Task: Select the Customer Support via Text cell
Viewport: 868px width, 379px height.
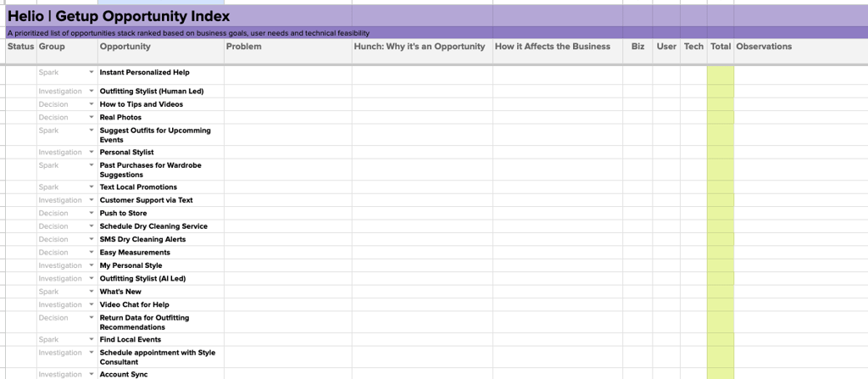Action: [x=161, y=200]
